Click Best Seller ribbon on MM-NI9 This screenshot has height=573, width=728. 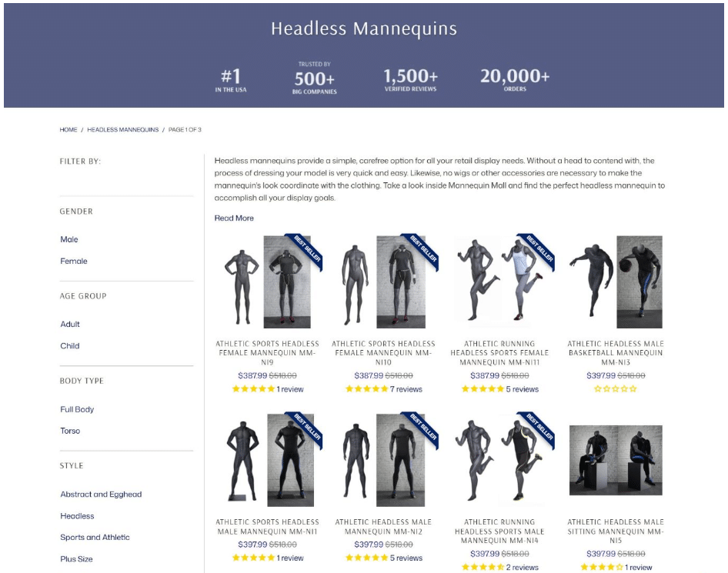click(307, 249)
